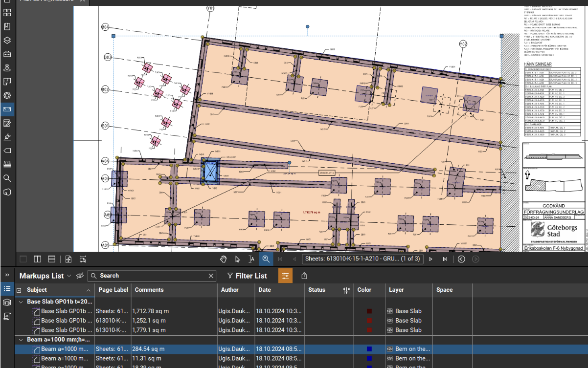Image resolution: width=588 pixels, height=368 pixels.
Task: Open the Sheets page selector box
Action: (363, 259)
